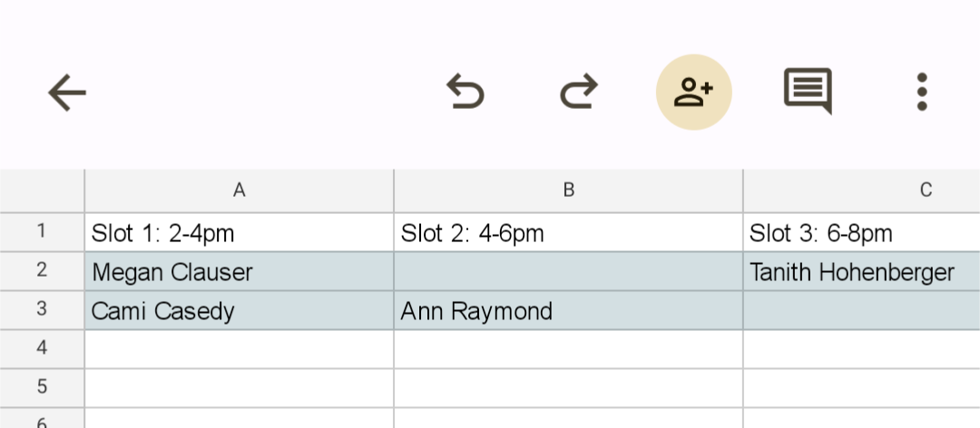
Task: Select the "Slot 2: 4-6pm" cell
Action: coord(568,233)
